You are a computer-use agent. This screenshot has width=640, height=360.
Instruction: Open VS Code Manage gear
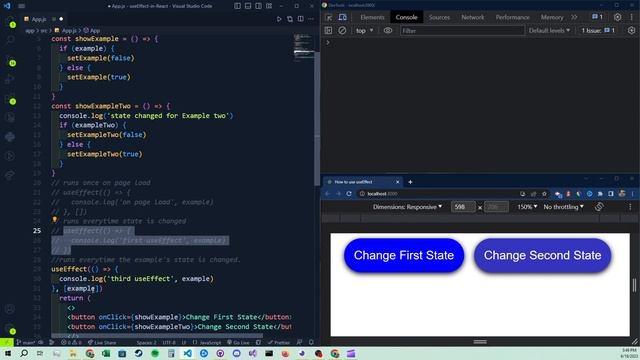click(x=11, y=329)
